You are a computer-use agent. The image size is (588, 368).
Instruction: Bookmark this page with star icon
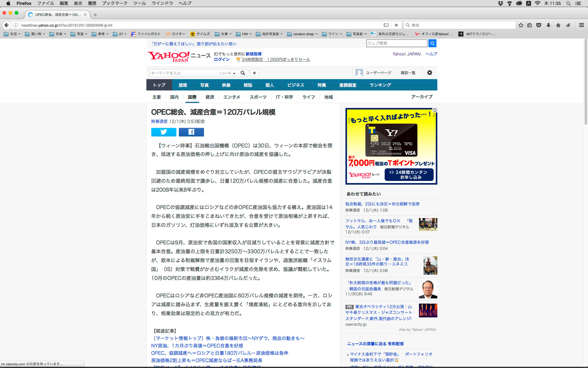pyautogui.click(x=521, y=25)
